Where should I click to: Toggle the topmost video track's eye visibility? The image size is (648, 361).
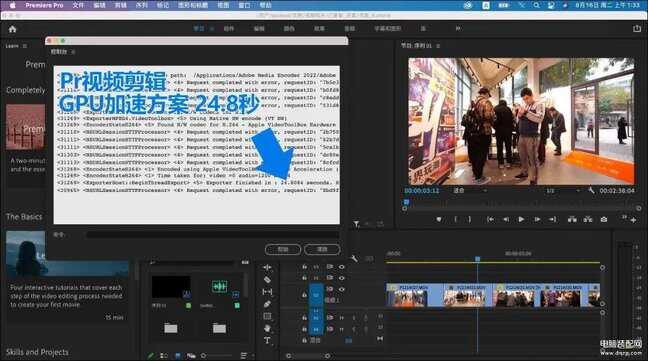341,267
